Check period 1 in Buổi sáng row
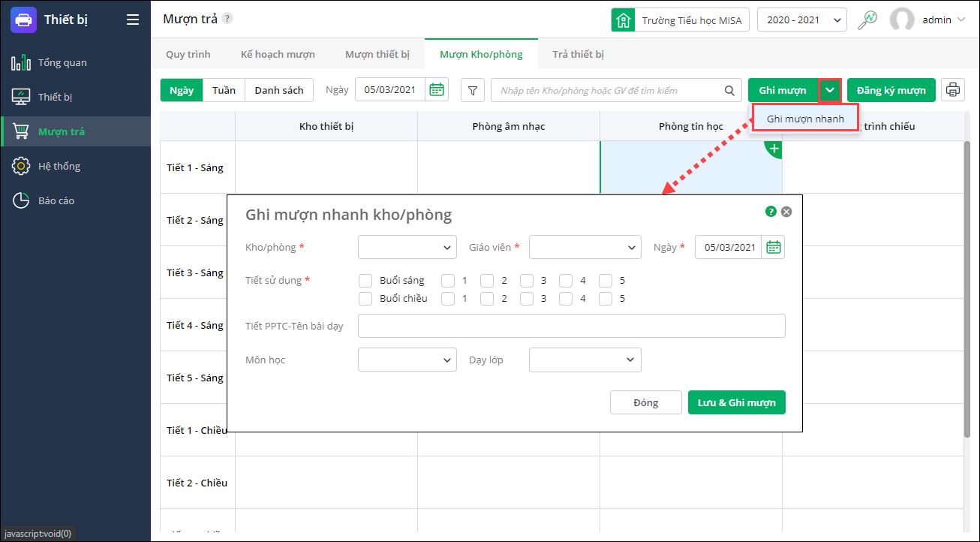The image size is (980, 542). click(448, 281)
